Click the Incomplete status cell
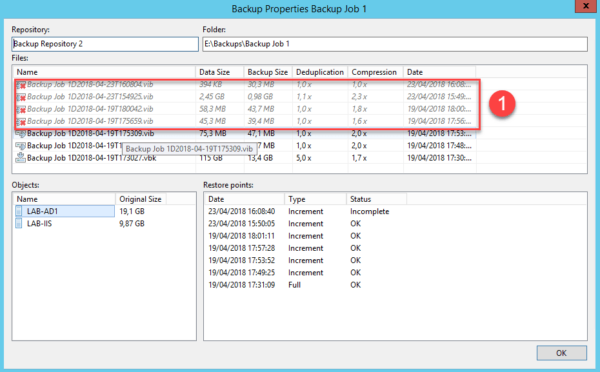Viewport: 600px width, 372px height. click(x=370, y=211)
